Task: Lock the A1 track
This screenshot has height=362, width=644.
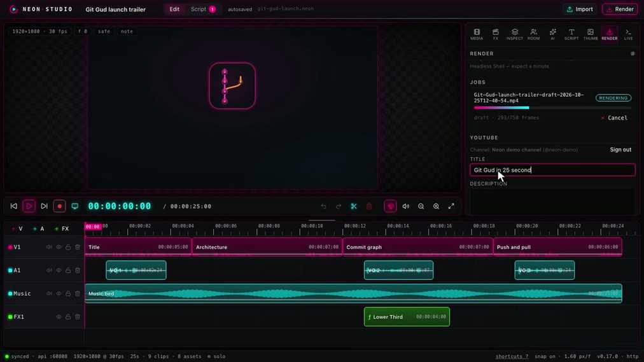Action: tap(68, 270)
